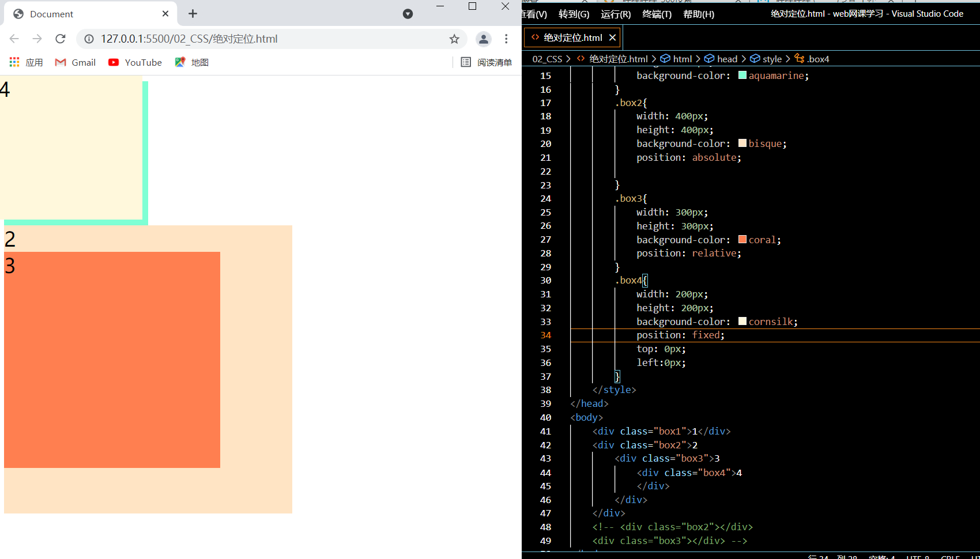Image resolution: width=980 pixels, height=559 pixels.
Task: Click the coral box labeled 3 in page
Action: tap(112, 360)
